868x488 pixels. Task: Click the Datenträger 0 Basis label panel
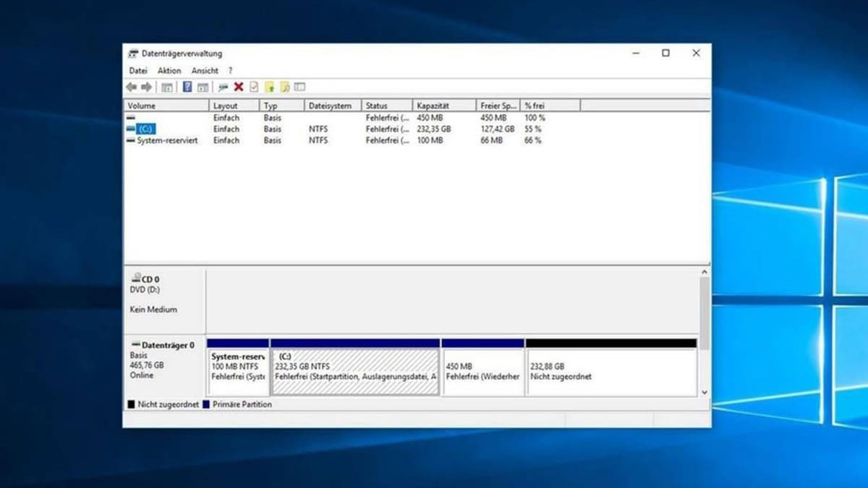tap(165, 366)
